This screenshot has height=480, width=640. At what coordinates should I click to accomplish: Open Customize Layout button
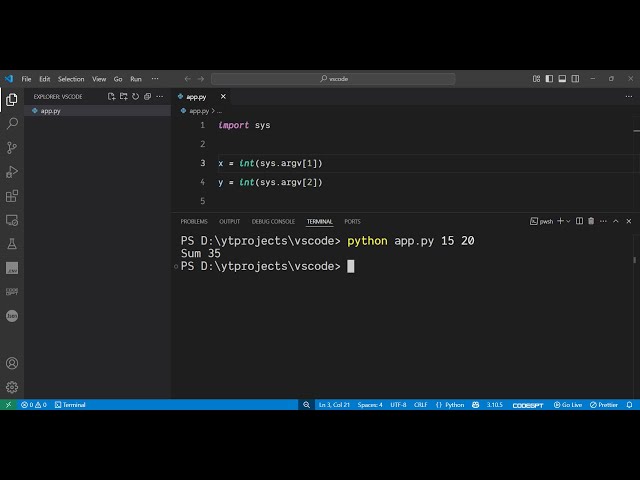(x=536, y=79)
